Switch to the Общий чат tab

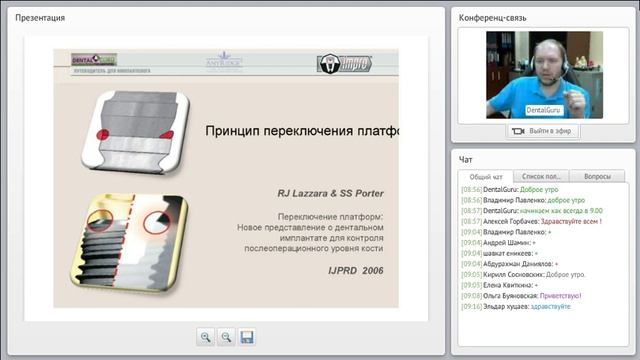(x=486, y=177)
